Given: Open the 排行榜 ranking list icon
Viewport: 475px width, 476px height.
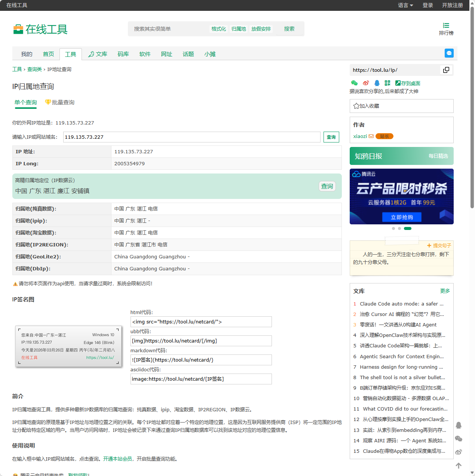Looking at the screenshot, I should [446, 29].
